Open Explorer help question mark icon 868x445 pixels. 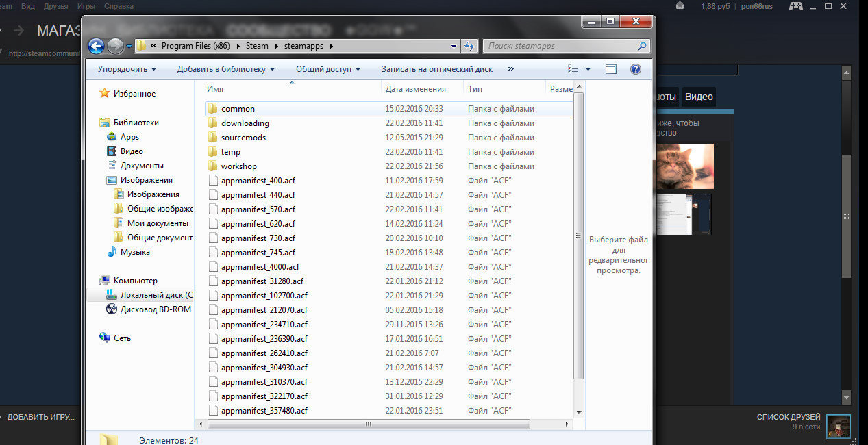coord(635,69)
